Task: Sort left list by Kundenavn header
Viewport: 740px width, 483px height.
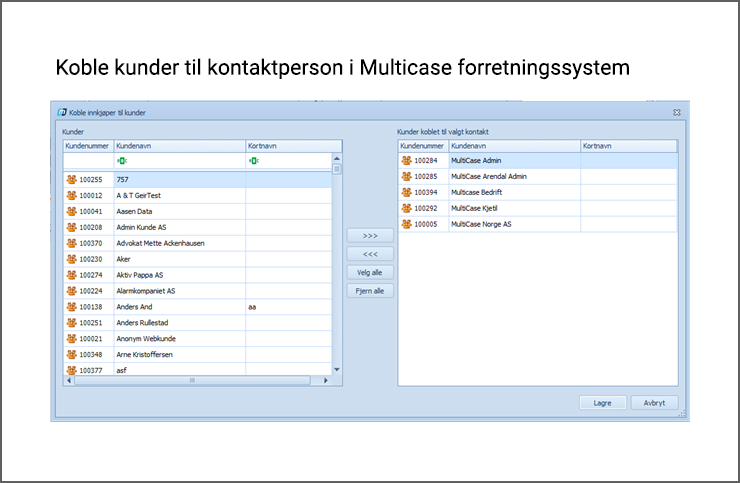Action: (x=179, y=146)
